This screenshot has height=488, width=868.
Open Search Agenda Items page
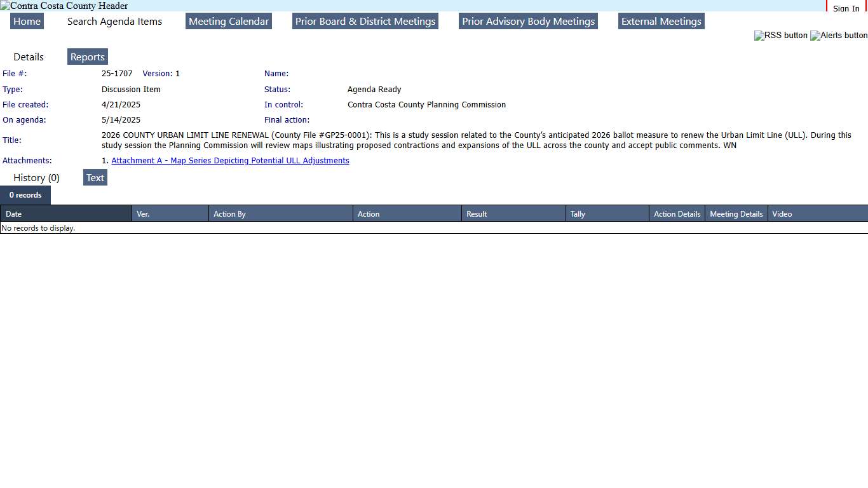click(114, 22)
